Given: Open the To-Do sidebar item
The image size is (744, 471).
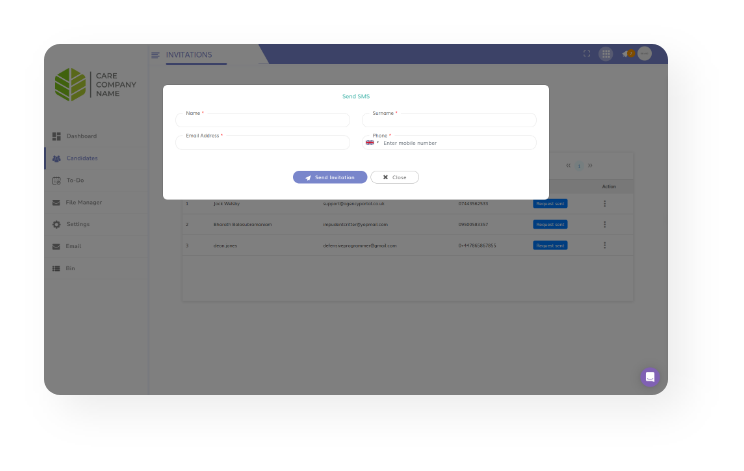Looking at the screenshot, I should (74, 180).
